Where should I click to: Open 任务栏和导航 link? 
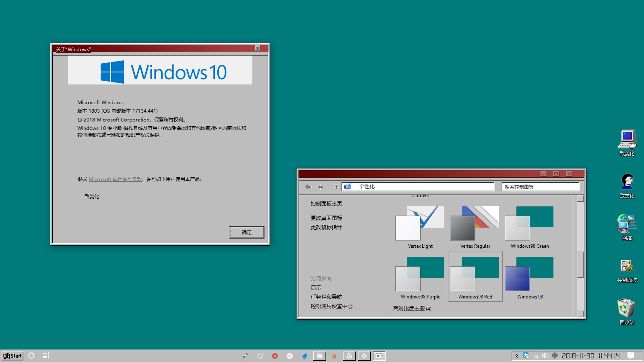pos(326,297)
